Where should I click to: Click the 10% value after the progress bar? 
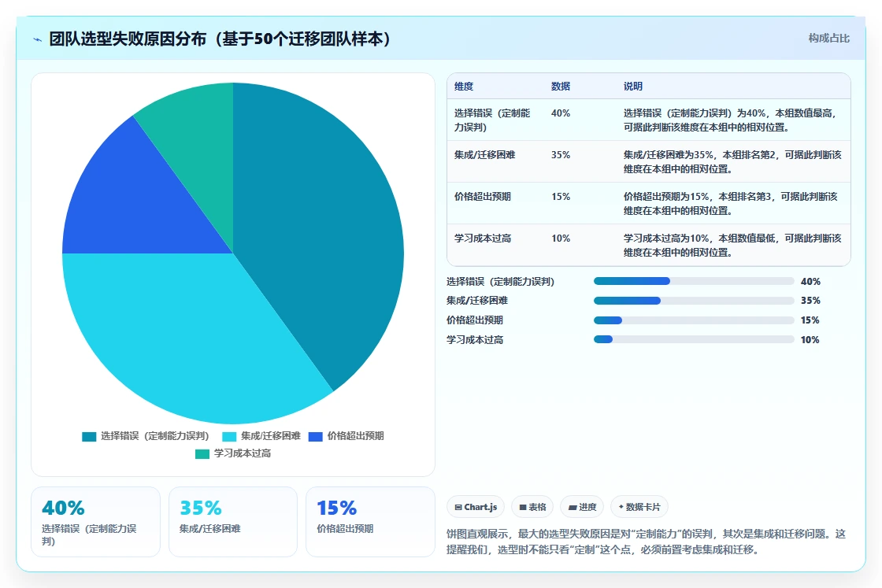point(810,340)
